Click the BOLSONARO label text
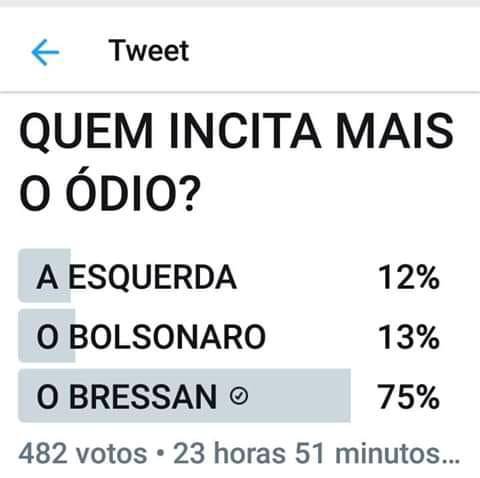480x478 pixels. coord(167,337)
